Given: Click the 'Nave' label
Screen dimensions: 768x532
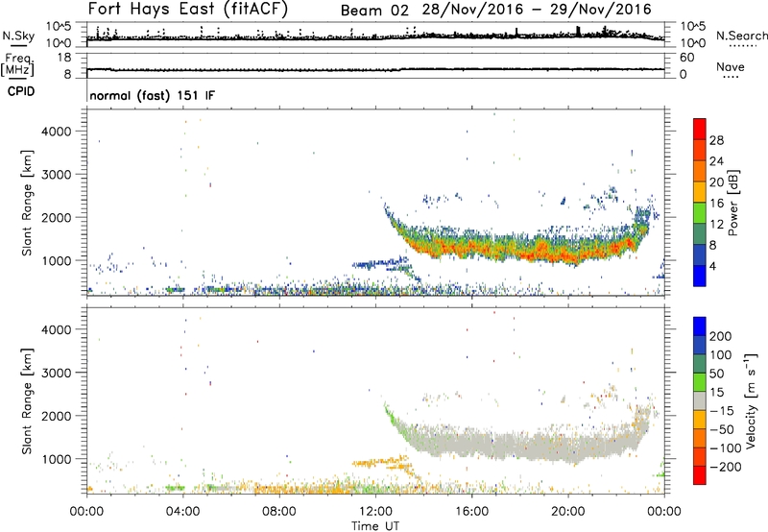Looking at the screenshot, I should point(731,66).
